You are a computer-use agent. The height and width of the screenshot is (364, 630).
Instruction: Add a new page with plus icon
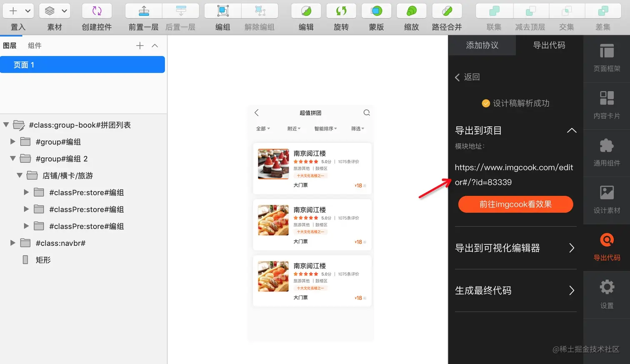click(140, 46)
